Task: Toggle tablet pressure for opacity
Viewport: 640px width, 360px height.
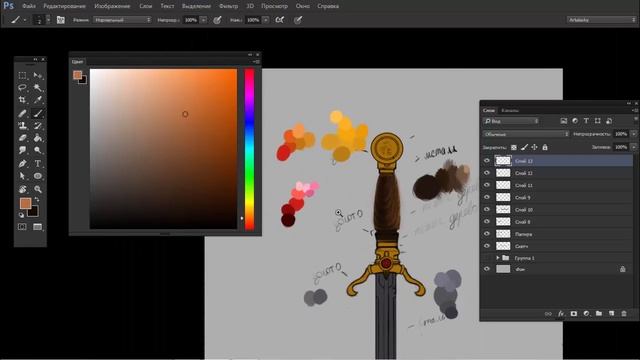Action: pyautogui.click(x=218, y=20)
